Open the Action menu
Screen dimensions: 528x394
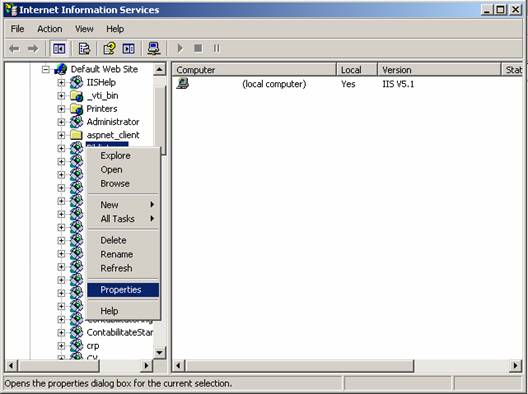pos(50,29)
